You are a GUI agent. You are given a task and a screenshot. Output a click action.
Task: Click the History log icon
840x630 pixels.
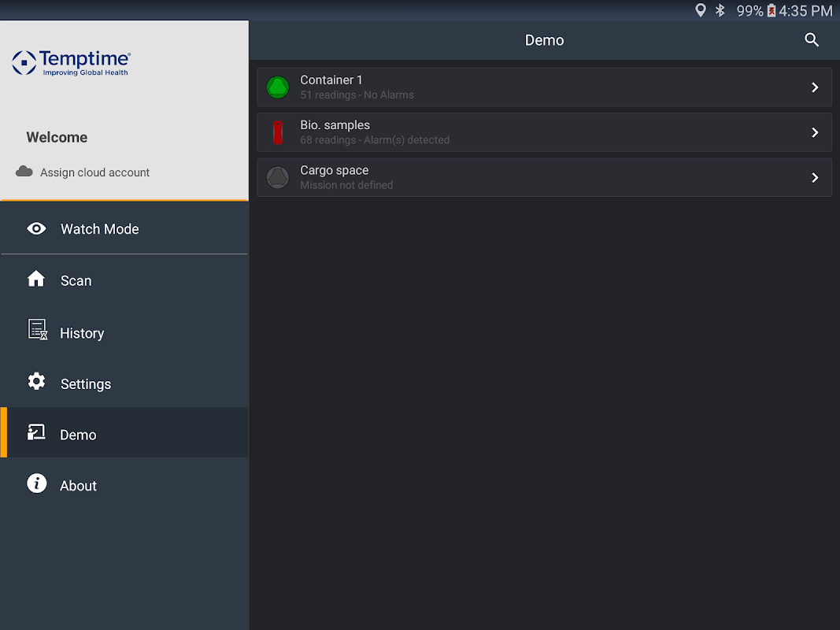tap(38, 329)
